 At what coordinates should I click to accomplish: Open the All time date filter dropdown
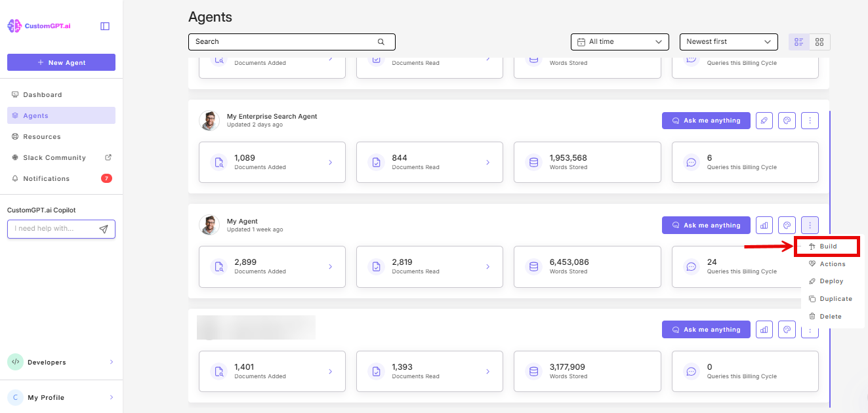(x=619, y=41)
